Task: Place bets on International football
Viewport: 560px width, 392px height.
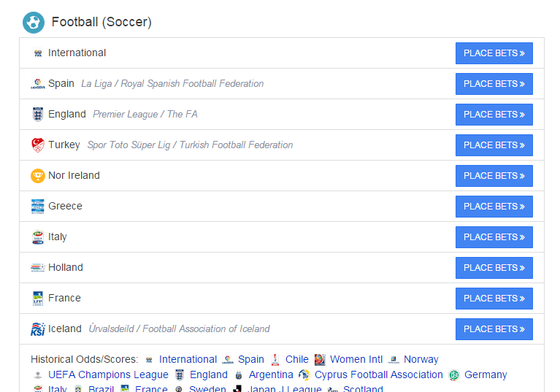Action: click(x=494, y=53)
